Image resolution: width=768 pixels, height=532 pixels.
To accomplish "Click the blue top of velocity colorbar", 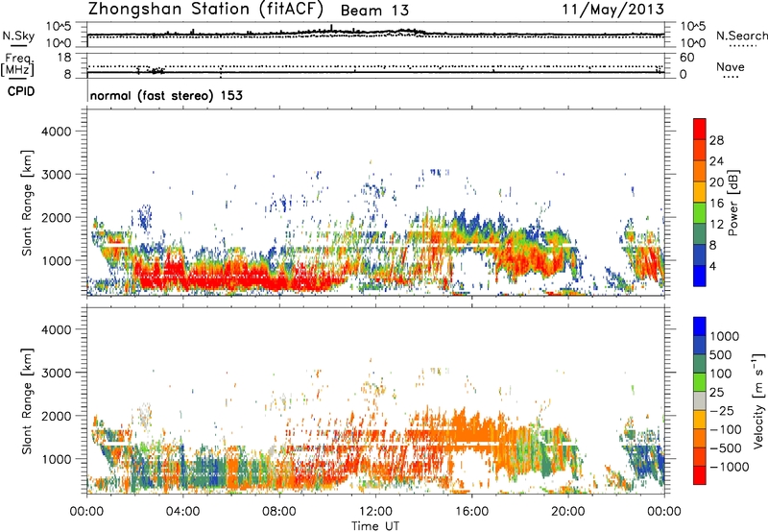I will (x=700, y=326).
